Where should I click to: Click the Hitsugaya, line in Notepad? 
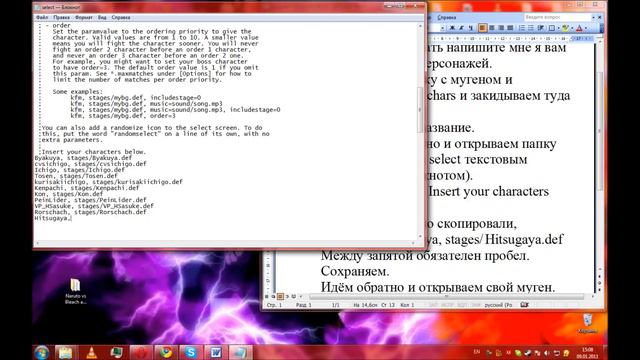(x=53, y=218)
